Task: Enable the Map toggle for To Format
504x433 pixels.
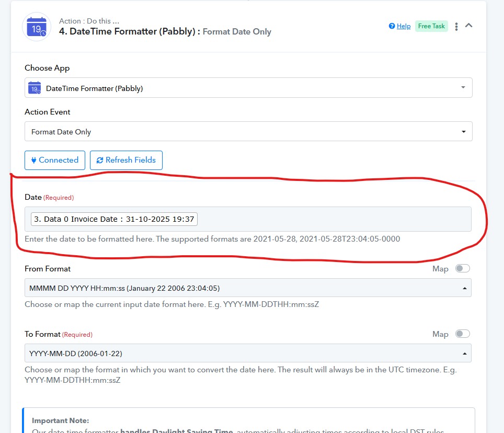Action: [462, 334]
